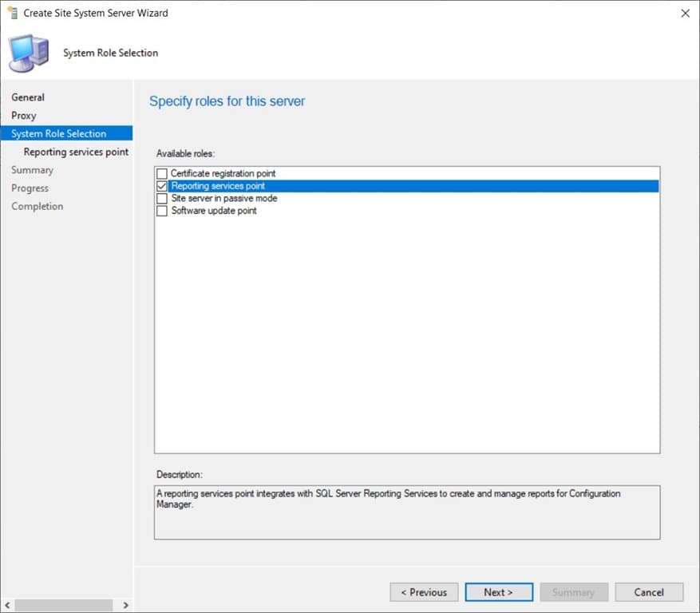Jump to the Summary step

[x=32, y=169]
